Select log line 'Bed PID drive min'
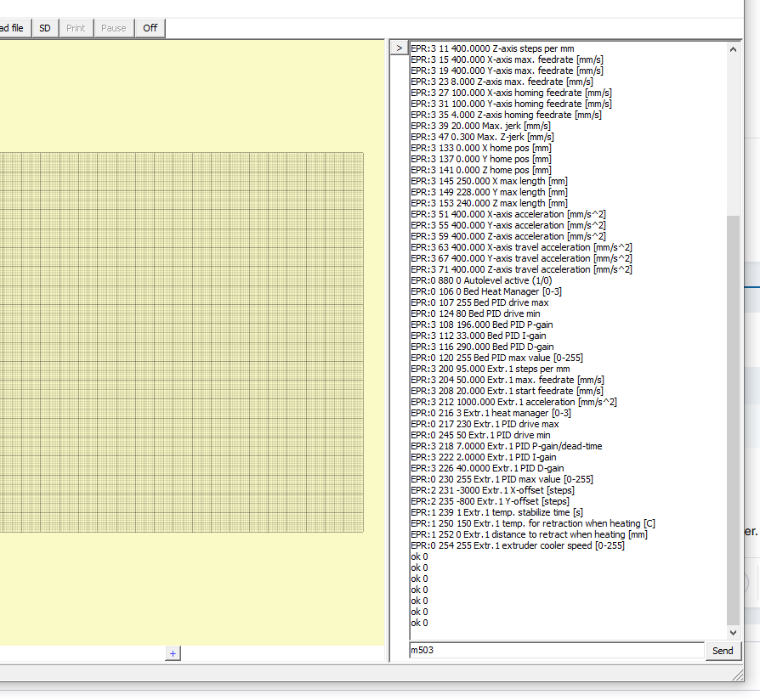This screenshot has height=700, width=760. click(x=475, y=314)
